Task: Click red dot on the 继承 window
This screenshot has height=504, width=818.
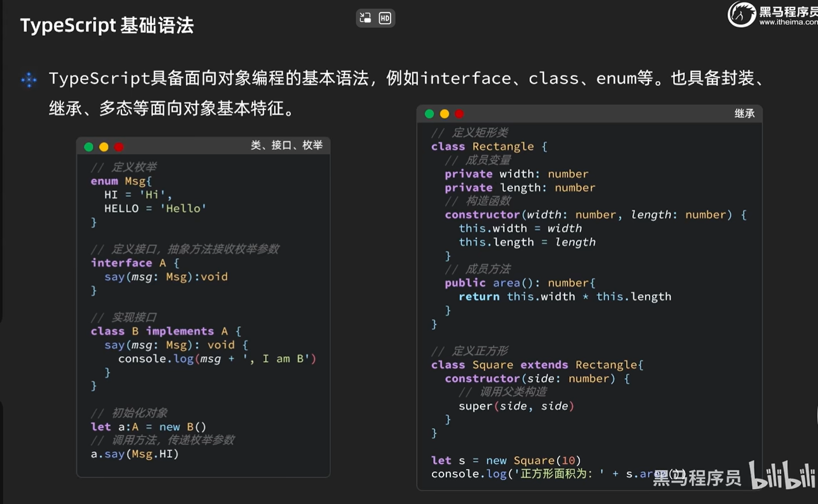Action: (459, 114)
